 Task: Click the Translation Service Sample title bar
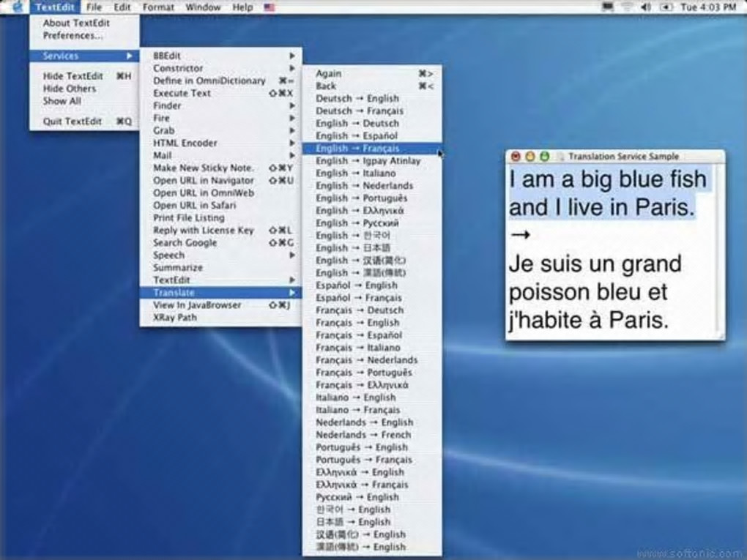coord(615,156)
